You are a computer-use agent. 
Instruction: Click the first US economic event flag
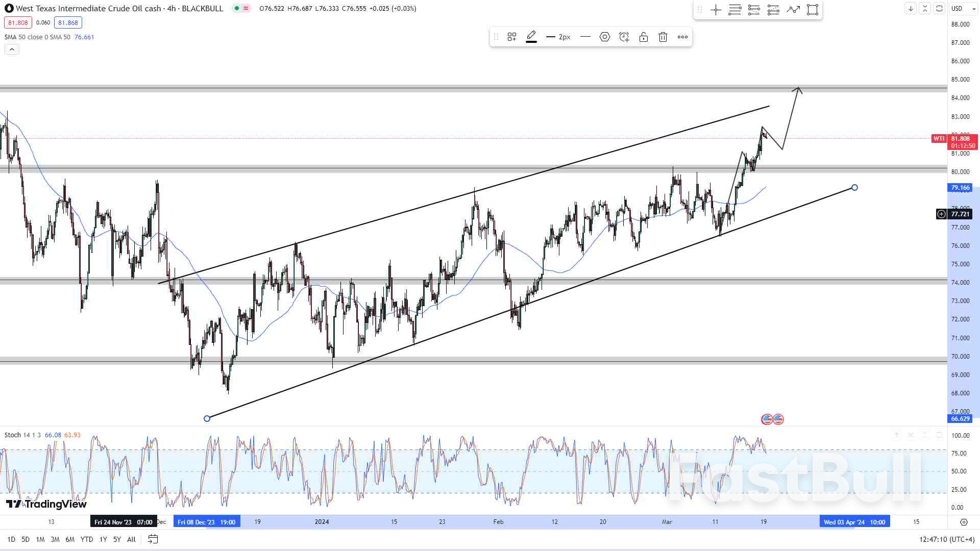767,419
